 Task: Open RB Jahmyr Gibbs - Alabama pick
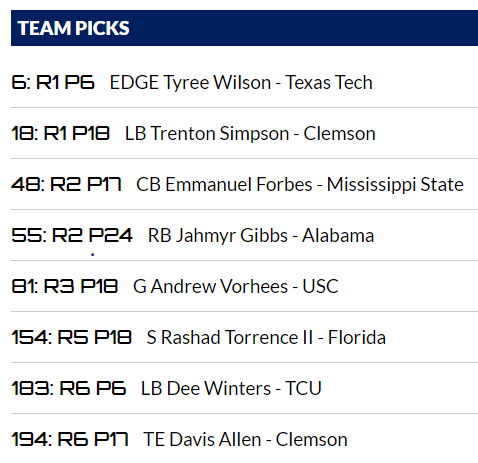(x=261, y=235)
